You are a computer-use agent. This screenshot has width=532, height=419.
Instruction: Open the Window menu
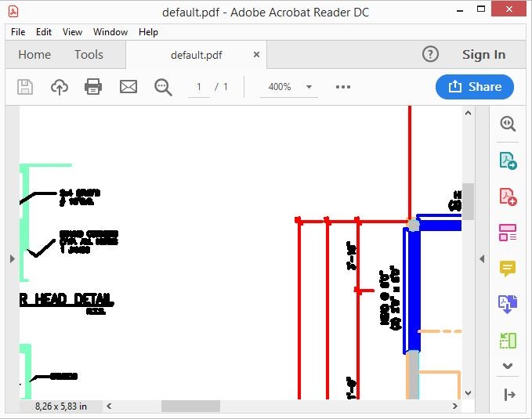click(x=110, y=32)
